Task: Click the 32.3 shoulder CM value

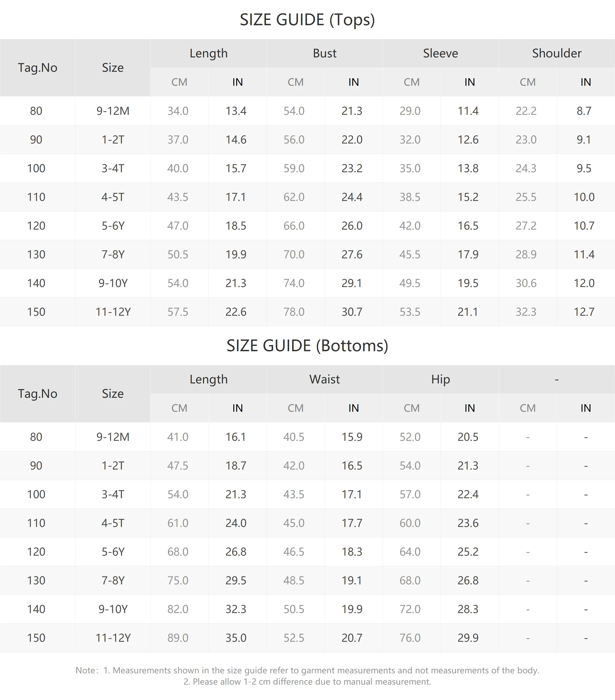Action: point(526,312)
